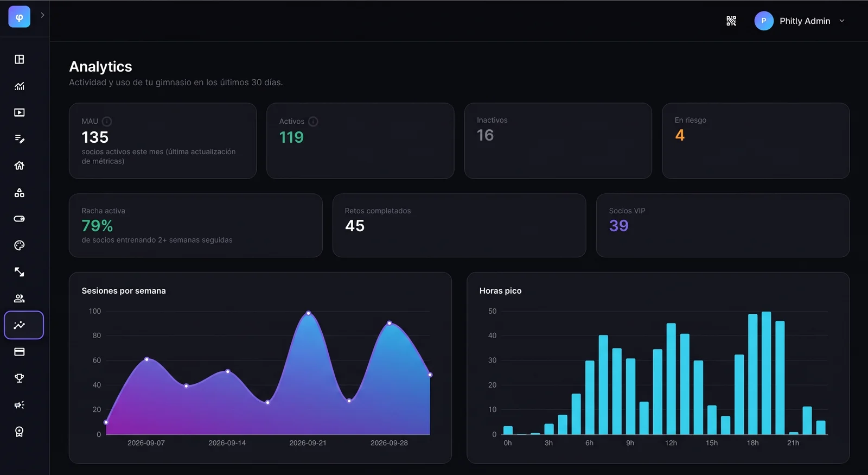Open the list with pencil icon
Screen dimensions: 868x475
point(20,139)
